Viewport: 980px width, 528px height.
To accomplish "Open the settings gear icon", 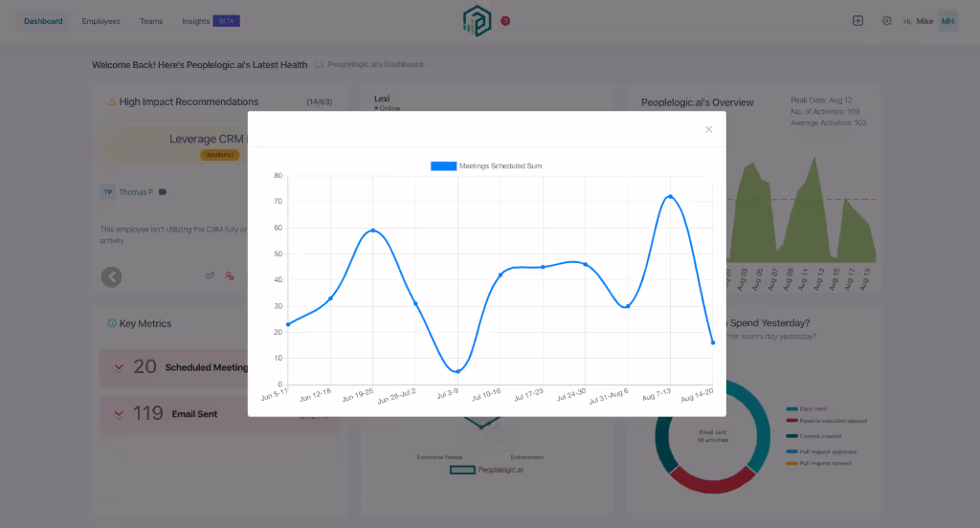I will 887,21.
